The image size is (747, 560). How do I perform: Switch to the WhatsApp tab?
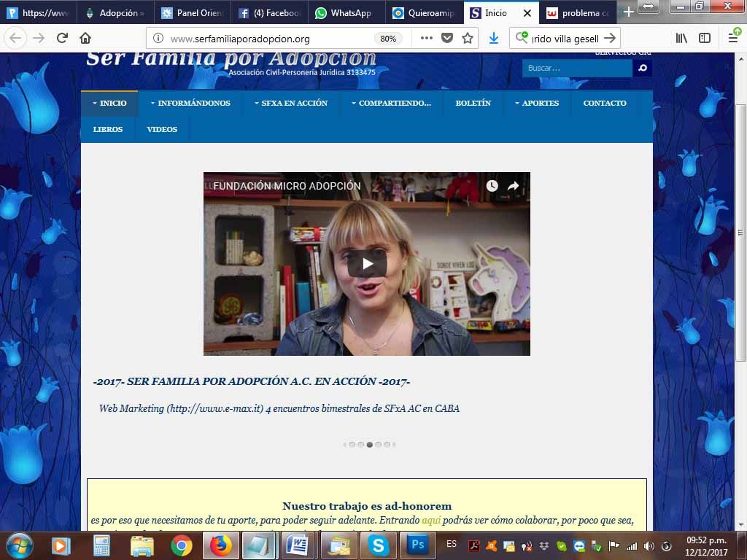(x=347, y=13)
